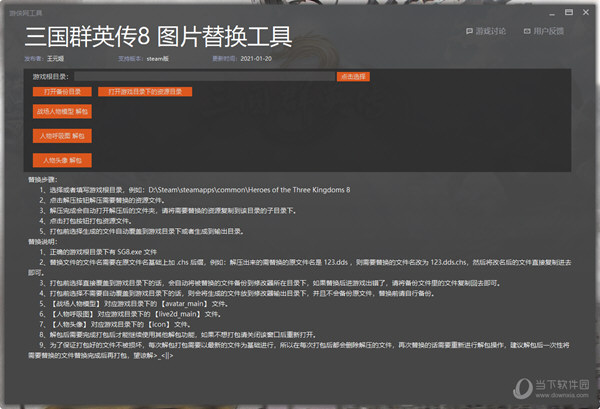Unpack battlefield models via 战场人物模型 解包
The height and width of the screenshot is (409, 600).
(62, 111)
